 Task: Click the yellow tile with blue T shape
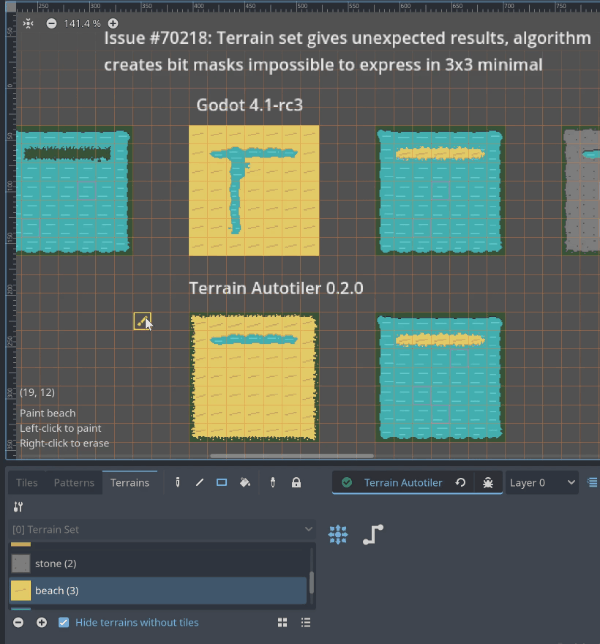click(254, 190)
